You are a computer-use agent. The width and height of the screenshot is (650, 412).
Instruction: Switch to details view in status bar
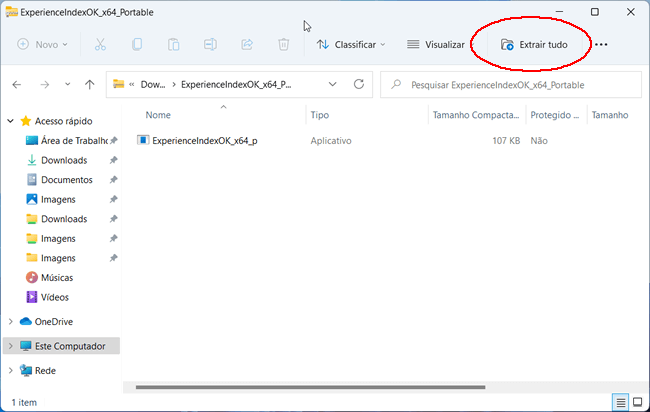(x=620, y=402)
